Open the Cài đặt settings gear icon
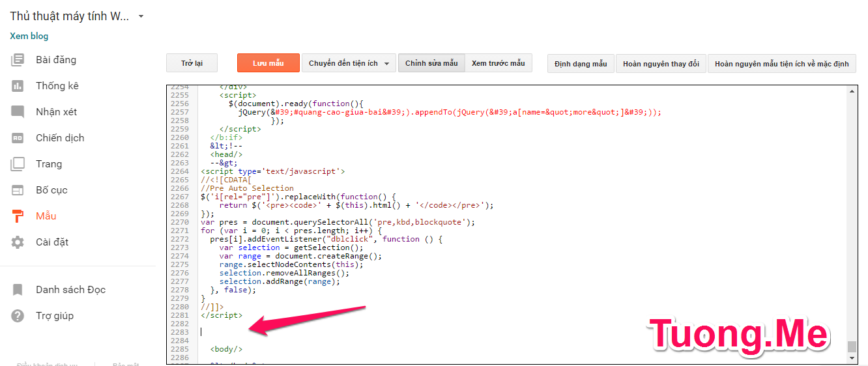 [x=18, y=242]
